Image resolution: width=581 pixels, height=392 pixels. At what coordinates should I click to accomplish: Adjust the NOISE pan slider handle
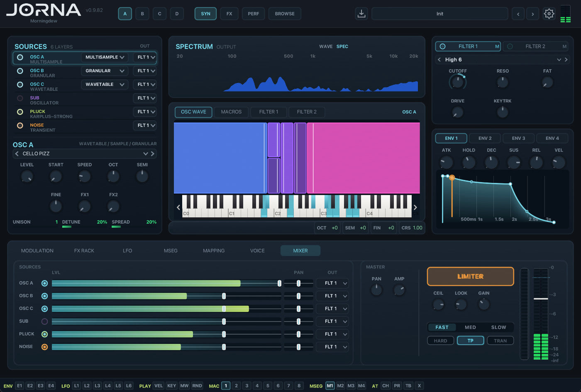[298, 347]
